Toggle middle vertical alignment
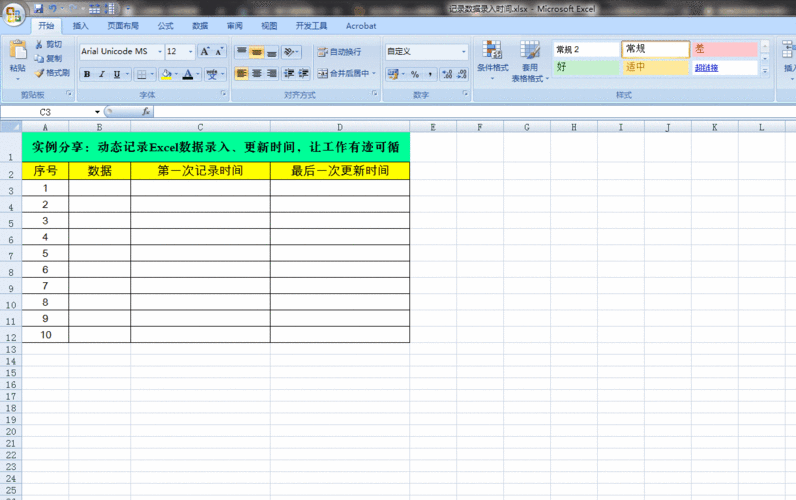Image resolution: width=796 pixels, height=500 pixels. (257, 51)
